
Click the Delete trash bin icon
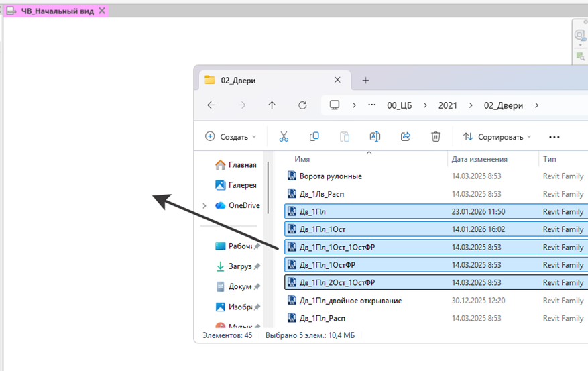pyautogui.click(x=436, y=136)
